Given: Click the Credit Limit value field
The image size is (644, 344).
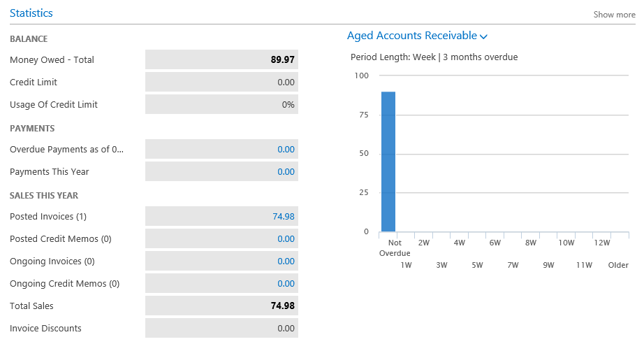Looking at the screenshot, I should [x=221, y=83].
